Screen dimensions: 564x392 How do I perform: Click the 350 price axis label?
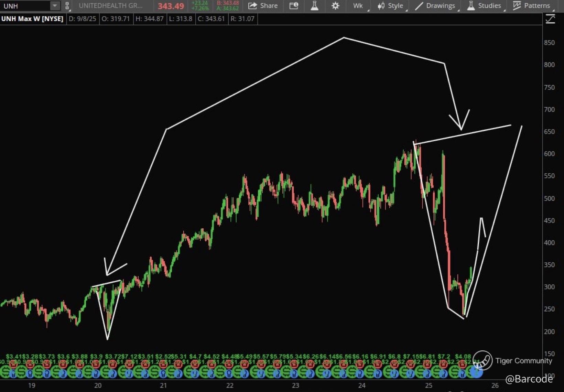[x=549, y=265]
